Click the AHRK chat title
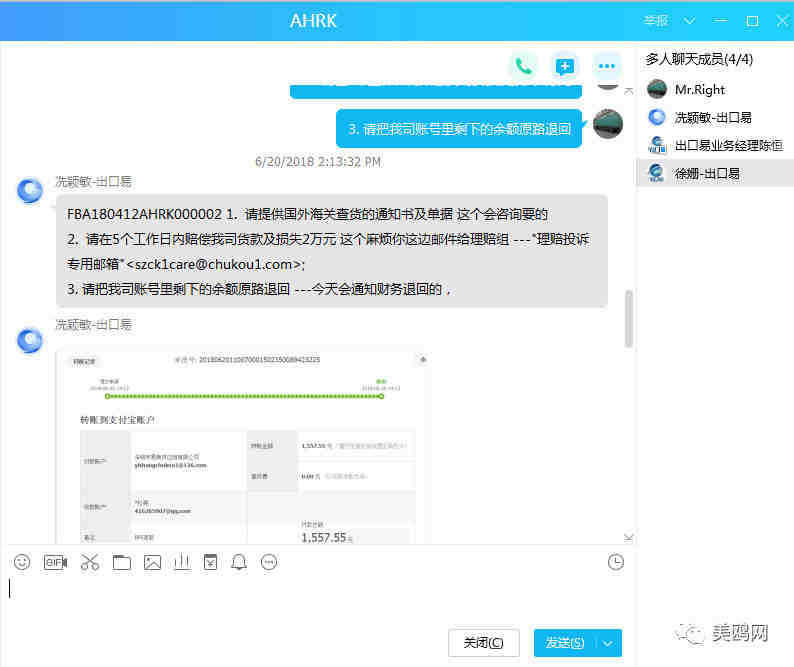Viewport: 794px width, 667px height. (313, 21)
